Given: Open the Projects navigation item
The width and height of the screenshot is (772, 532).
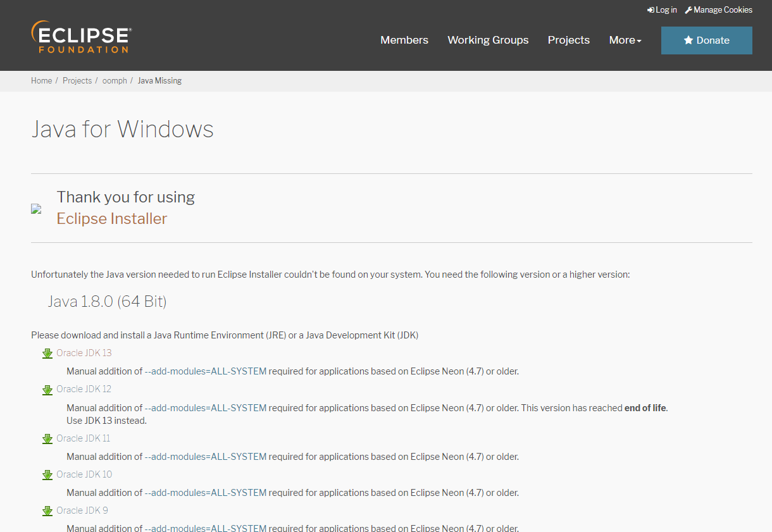Looking at the screenshot, I should pyautogui.click(x=569, y=40).
